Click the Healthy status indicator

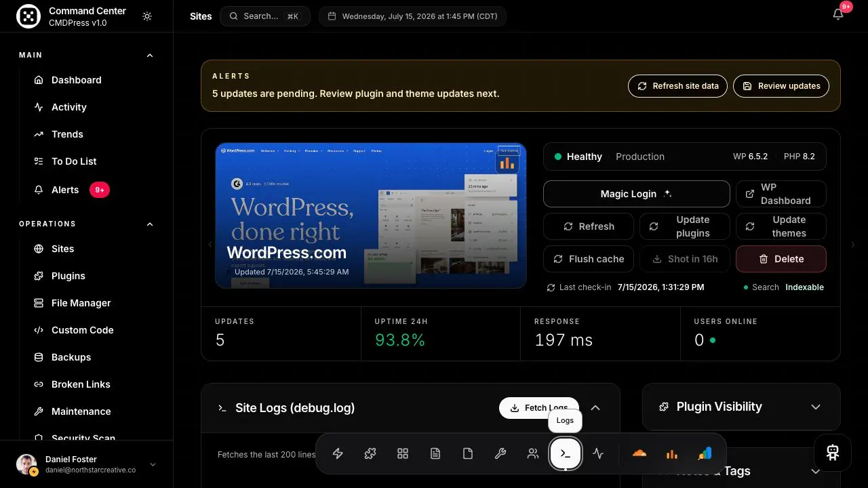point(578,157)
